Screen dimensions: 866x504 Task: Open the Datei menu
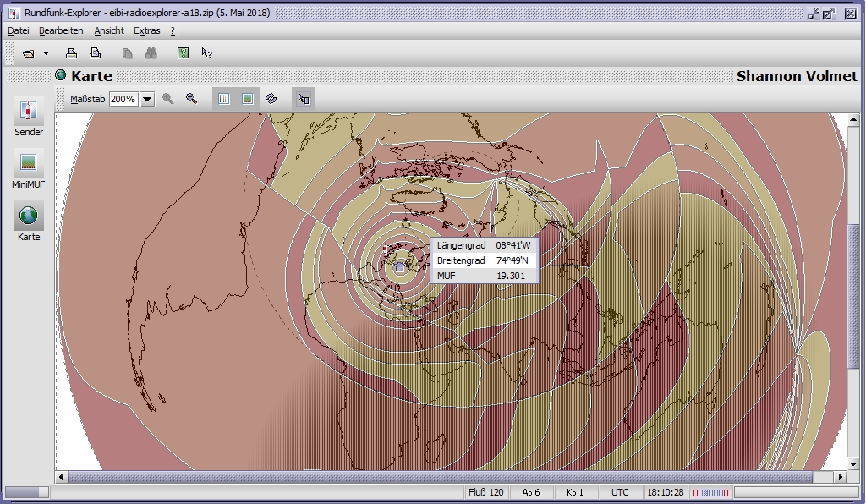(x=18, y=30)
